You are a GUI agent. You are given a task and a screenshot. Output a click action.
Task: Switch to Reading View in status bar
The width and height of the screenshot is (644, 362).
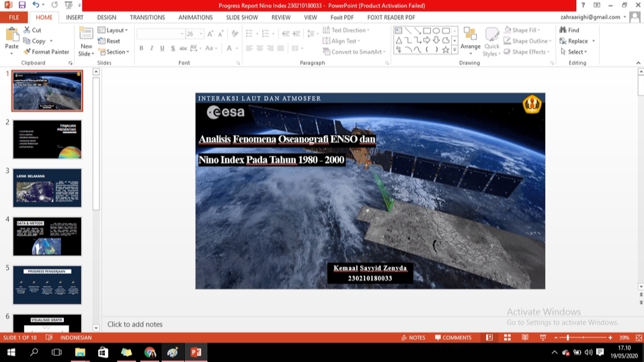click(x=525, y=337)
